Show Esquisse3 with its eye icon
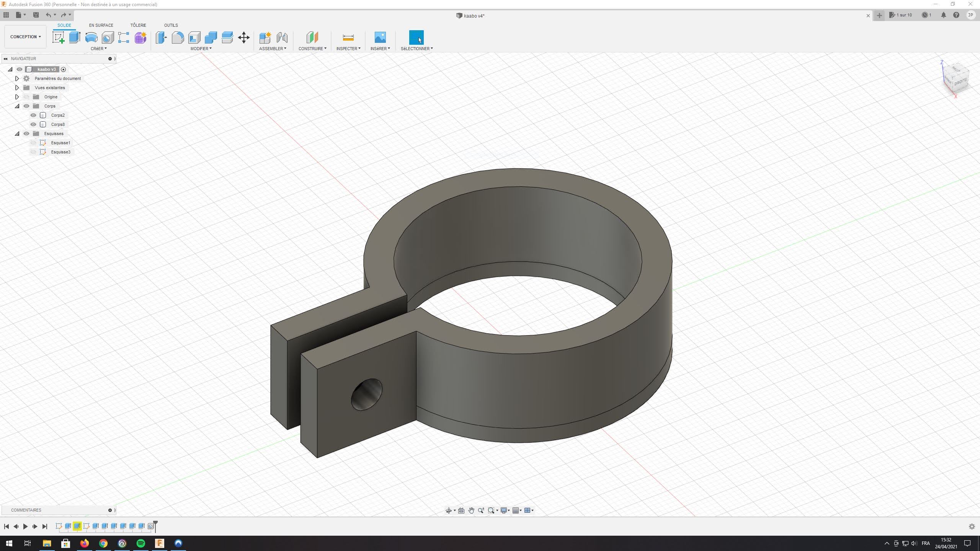The height and width of the screenshot is (551, 980). pos(33,152)
